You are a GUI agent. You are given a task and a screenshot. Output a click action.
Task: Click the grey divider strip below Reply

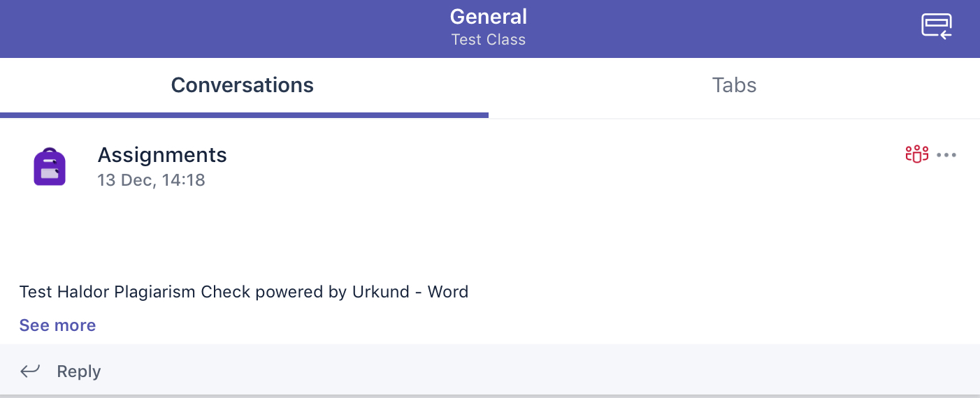click(489, 396)
